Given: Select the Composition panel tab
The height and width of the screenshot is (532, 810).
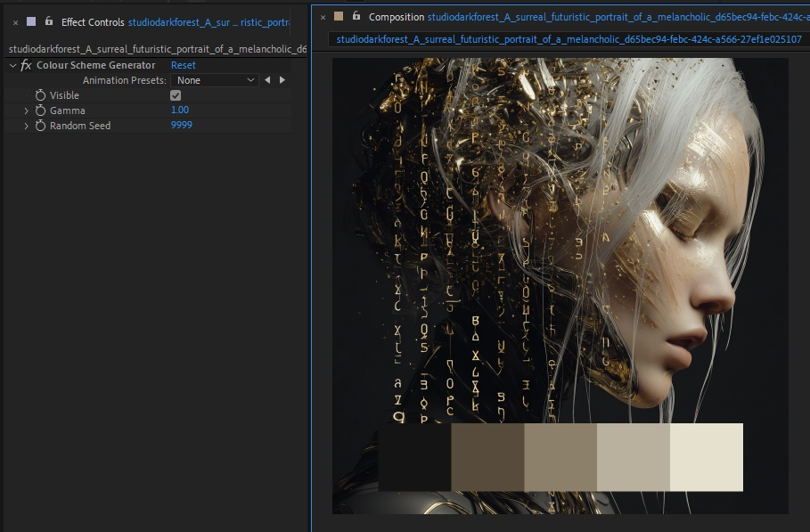Looking at the screenshot, I should point(397,17).
